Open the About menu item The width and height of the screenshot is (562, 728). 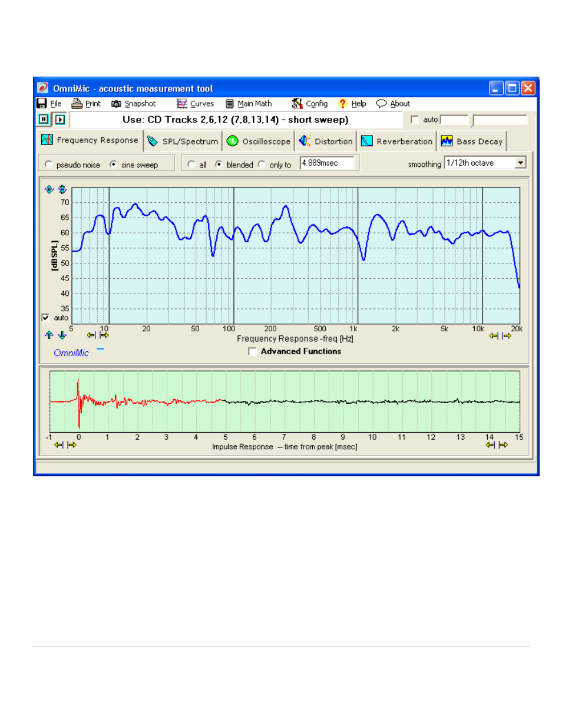click(x=400, y=104)
